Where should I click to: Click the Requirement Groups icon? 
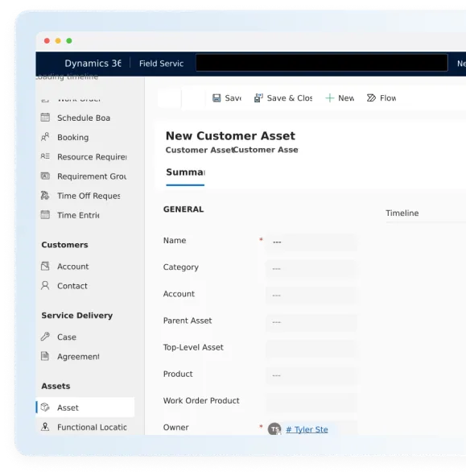click(x=45, y=176)
